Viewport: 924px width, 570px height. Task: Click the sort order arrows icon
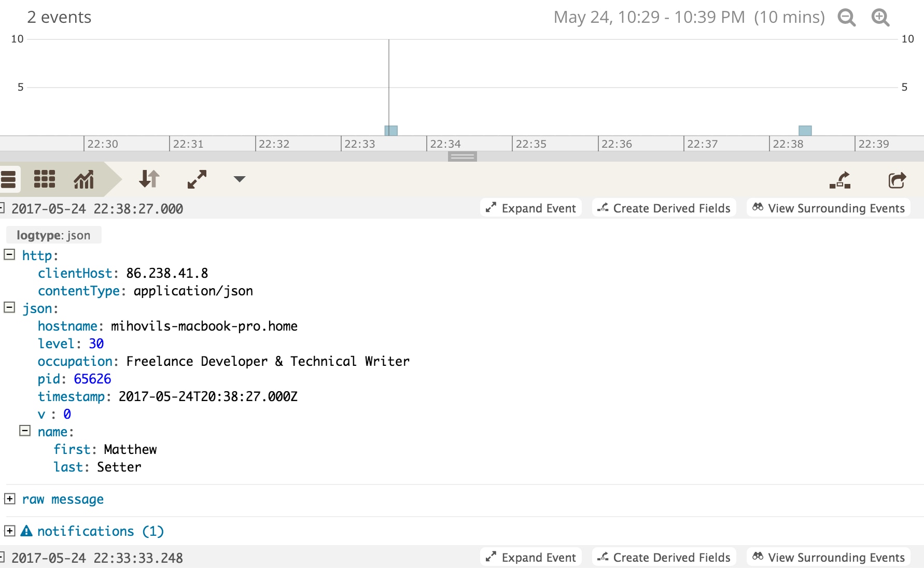[x=149, y=180]
